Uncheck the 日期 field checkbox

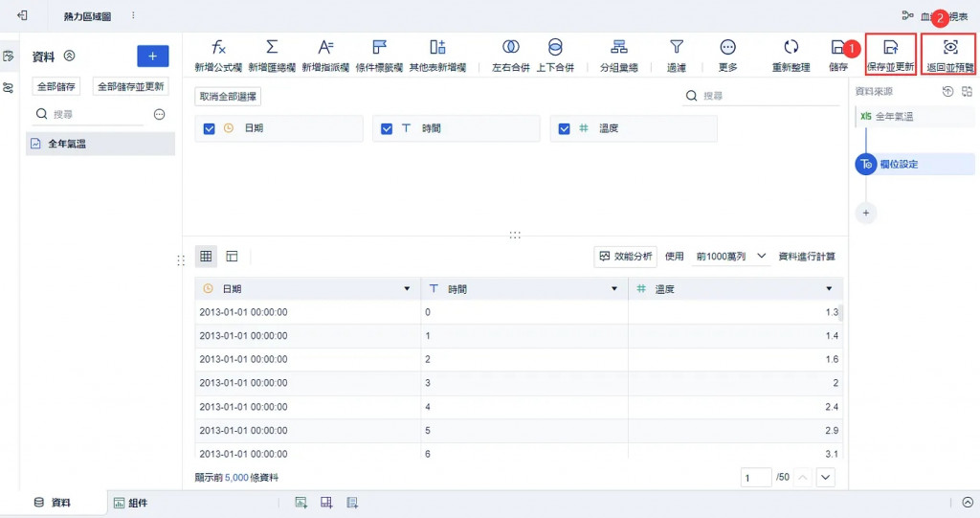tap(210, 128)
